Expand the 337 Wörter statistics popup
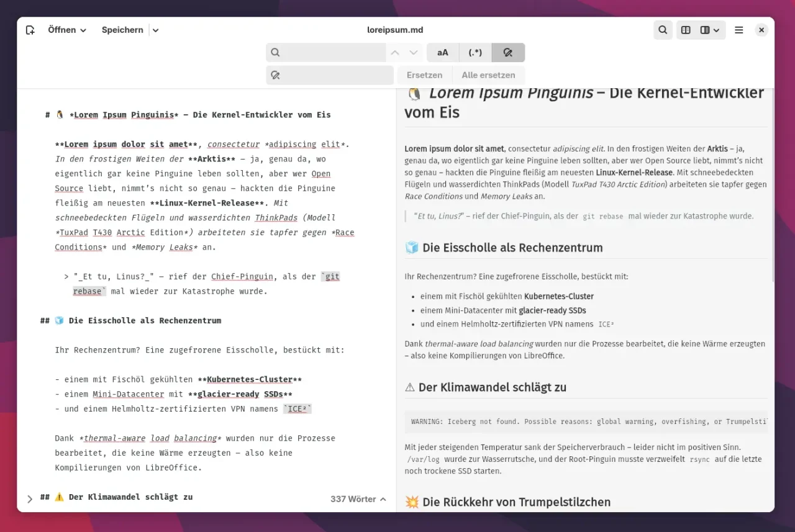795x532 pixels. (x=358, y=499)
